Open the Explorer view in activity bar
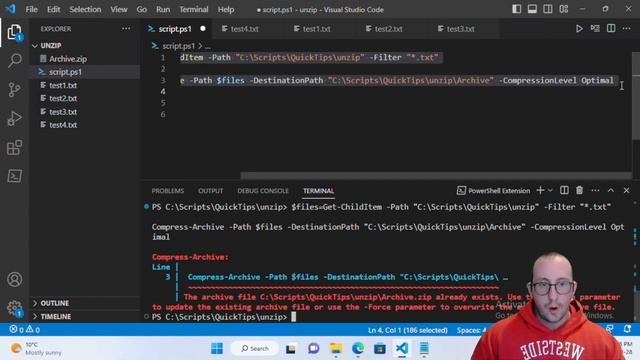This screenshot has height=360, width=640. click(14, 32)
